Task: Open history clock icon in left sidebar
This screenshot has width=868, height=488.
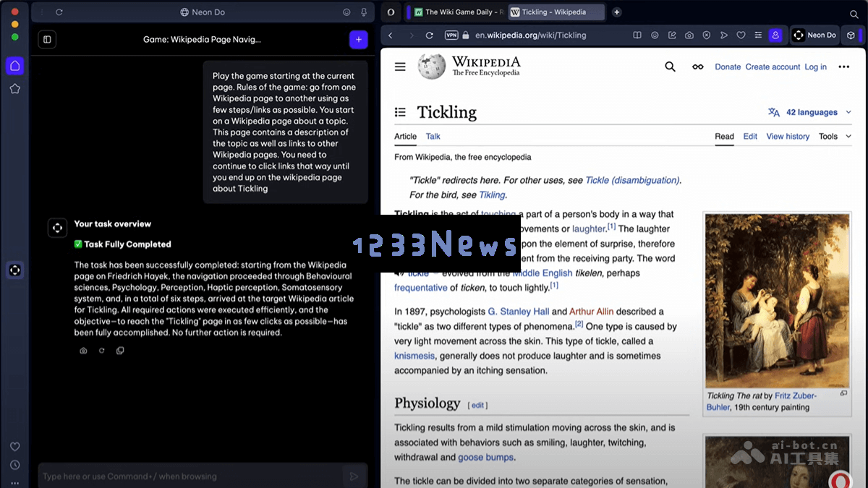Action: coord(14,465)
